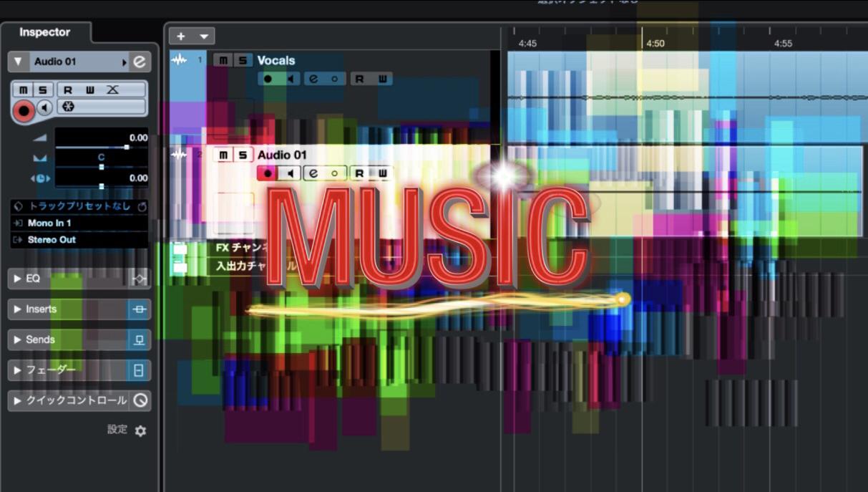Open the track preset field トラックプリセットなし

(79, 206)
